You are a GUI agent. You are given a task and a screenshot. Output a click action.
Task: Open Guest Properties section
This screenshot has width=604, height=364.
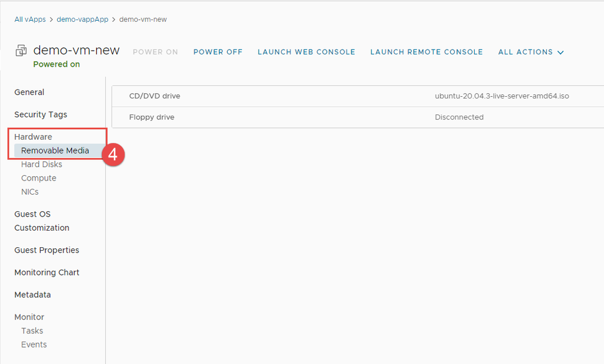coord(47,250)
